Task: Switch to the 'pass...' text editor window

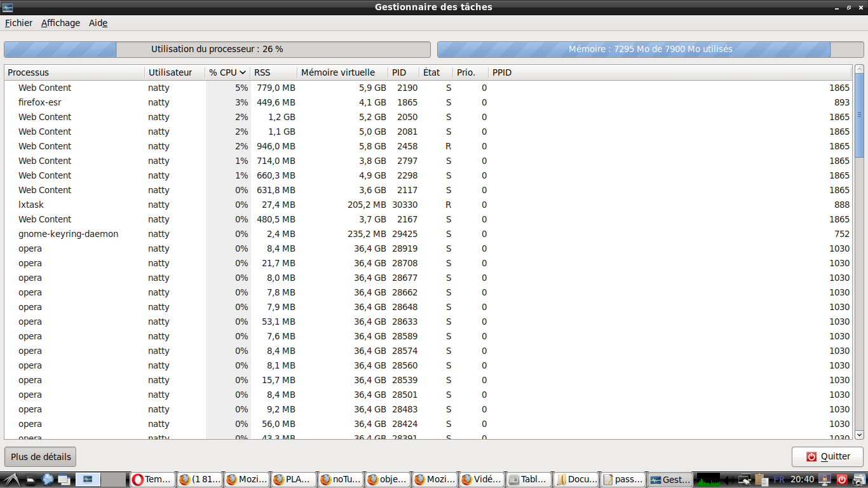Action: pyautogui.click(x=623, y=480)
